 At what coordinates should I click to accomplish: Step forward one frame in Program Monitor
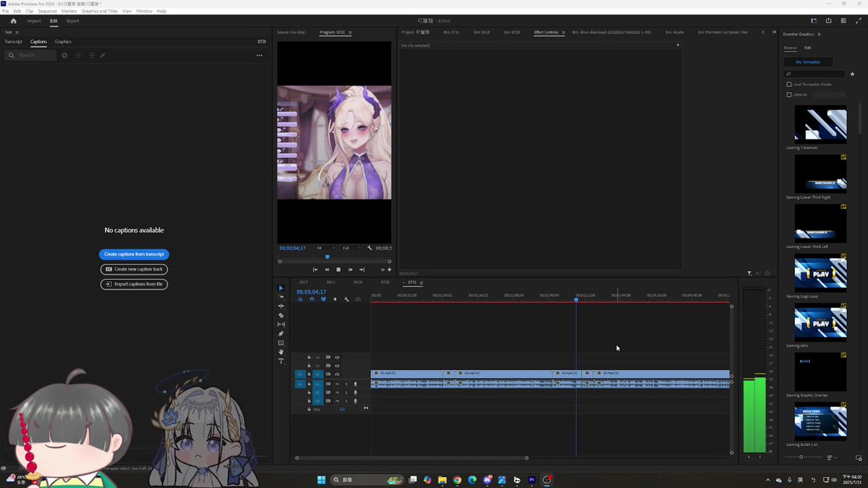350,270
